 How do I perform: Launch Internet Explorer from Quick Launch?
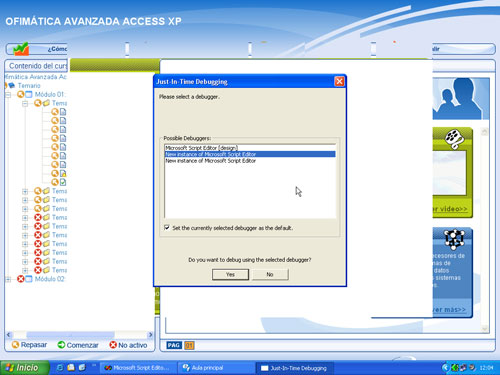(60, 367)
